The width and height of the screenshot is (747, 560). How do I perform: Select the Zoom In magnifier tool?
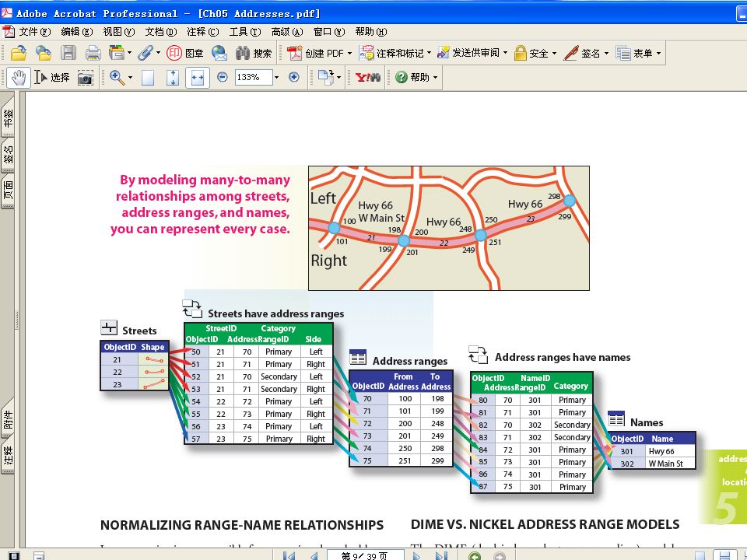pyautogui.click(x=117, y=77)
